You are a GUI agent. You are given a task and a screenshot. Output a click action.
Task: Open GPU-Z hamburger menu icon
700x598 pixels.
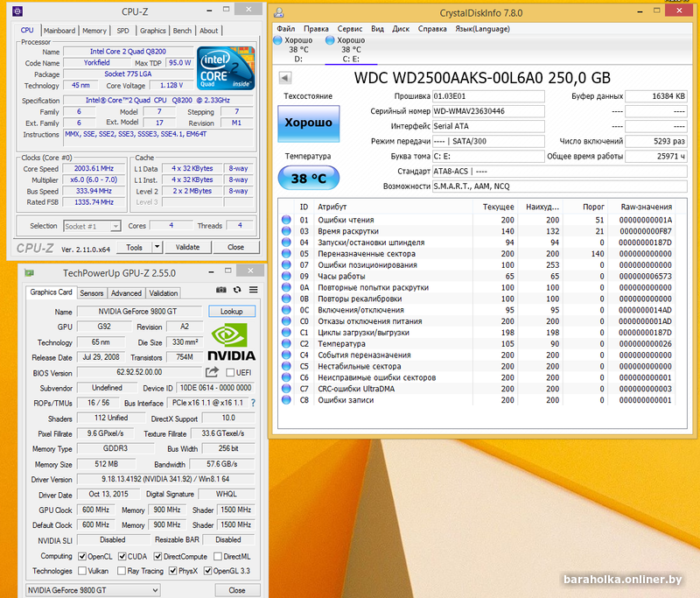pos(254,290)
